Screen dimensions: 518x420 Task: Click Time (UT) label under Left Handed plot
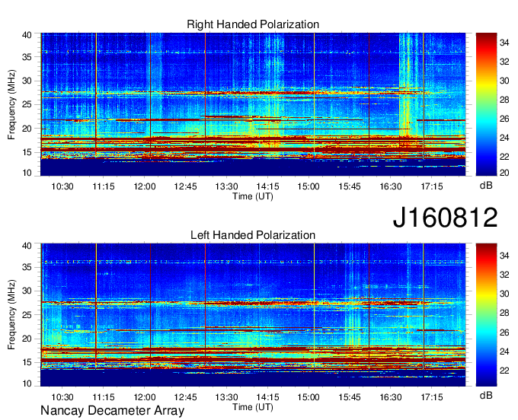[x=253, y=407]
